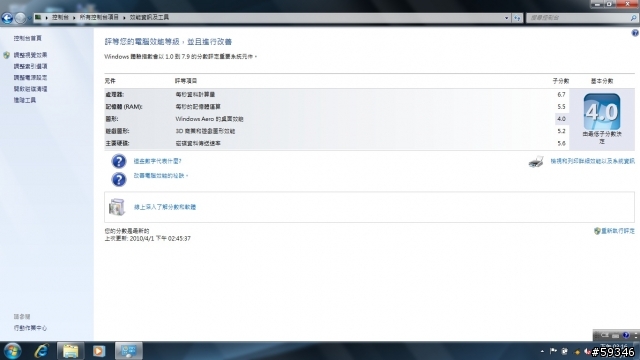Click shield icon beside 調整視覺效果
640x360 pixels.
(x=7, y=55)
